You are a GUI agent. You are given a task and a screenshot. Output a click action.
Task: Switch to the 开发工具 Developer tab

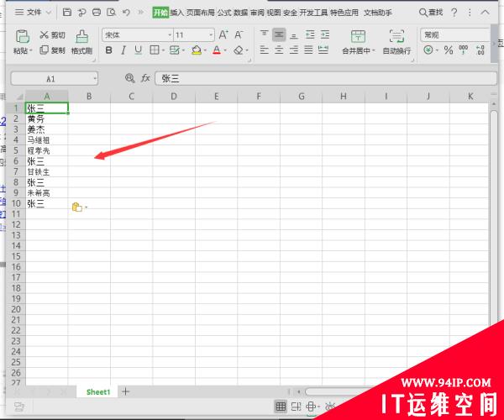pyautogui.click(x=313, y=13)
